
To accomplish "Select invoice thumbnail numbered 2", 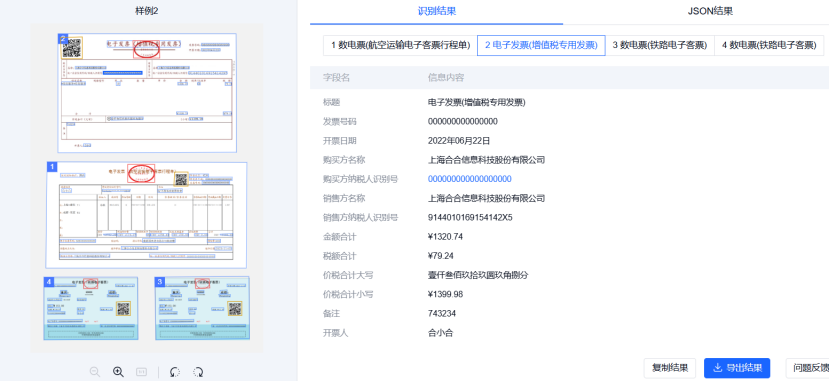I will click(x=147, y=93).
